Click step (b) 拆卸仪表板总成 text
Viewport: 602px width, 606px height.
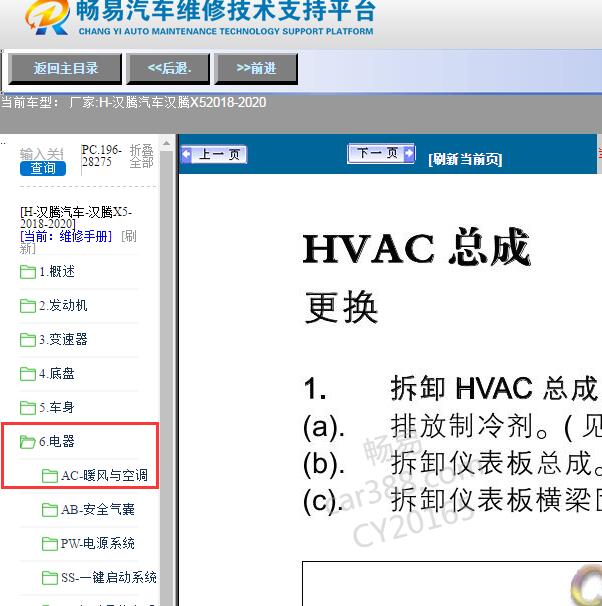point(496,463)
